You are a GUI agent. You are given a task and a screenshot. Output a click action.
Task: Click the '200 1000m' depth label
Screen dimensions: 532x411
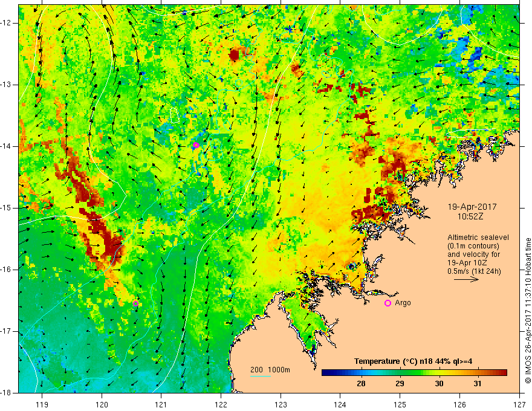pos(270,370)
